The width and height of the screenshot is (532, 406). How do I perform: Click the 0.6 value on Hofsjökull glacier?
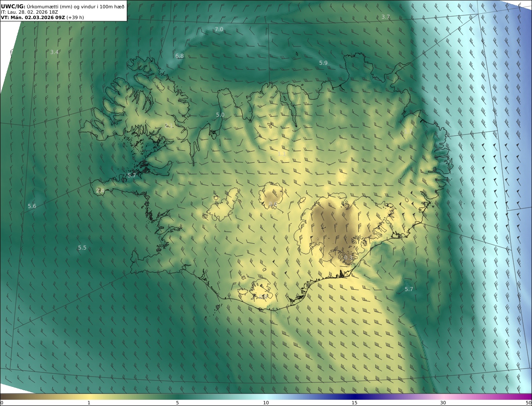click(272, 203)
